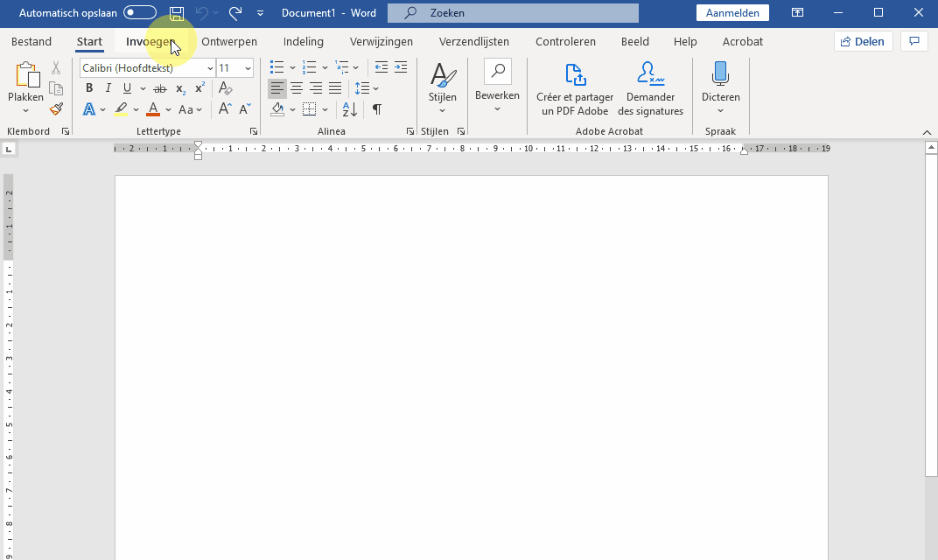
Task: Expand the bullet list options arrow
Action: point(292,67)
